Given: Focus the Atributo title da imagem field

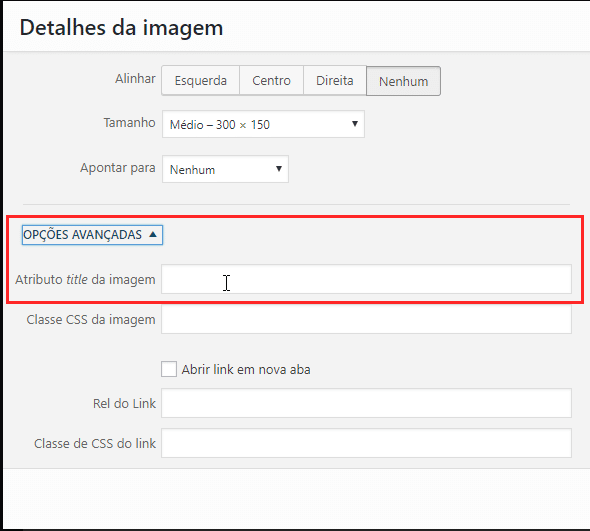Looking at the screenshot, I should click(366, 279).
